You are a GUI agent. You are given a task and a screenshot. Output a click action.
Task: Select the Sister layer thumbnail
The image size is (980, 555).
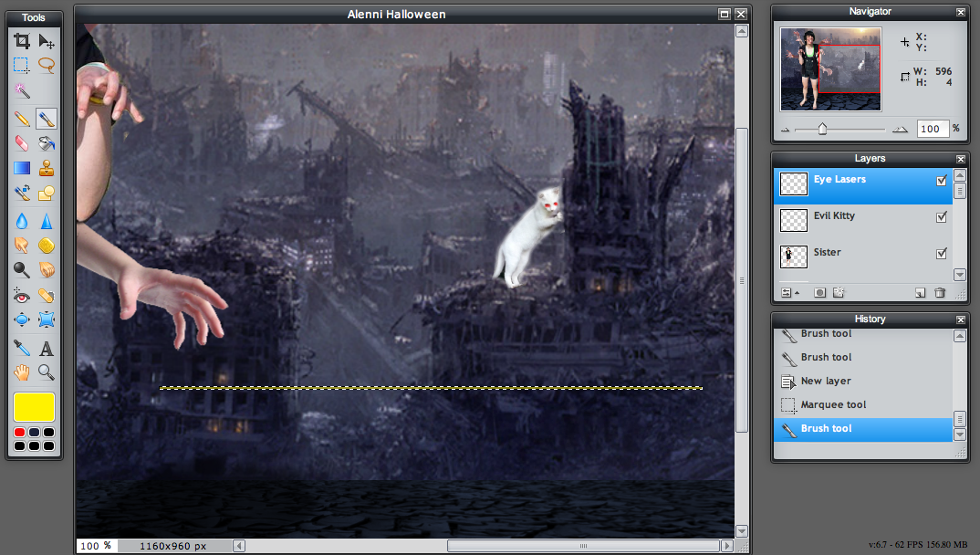(x=794, y=257)
